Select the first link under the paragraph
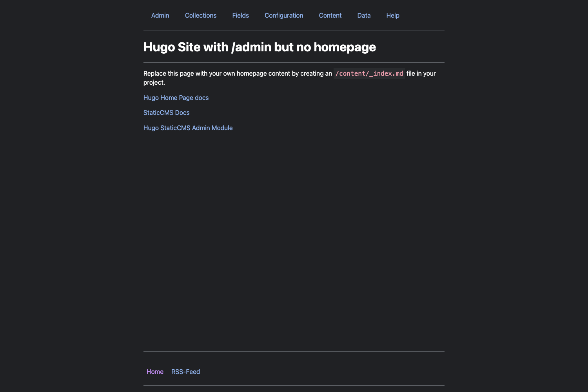 (x=176, y=98)
